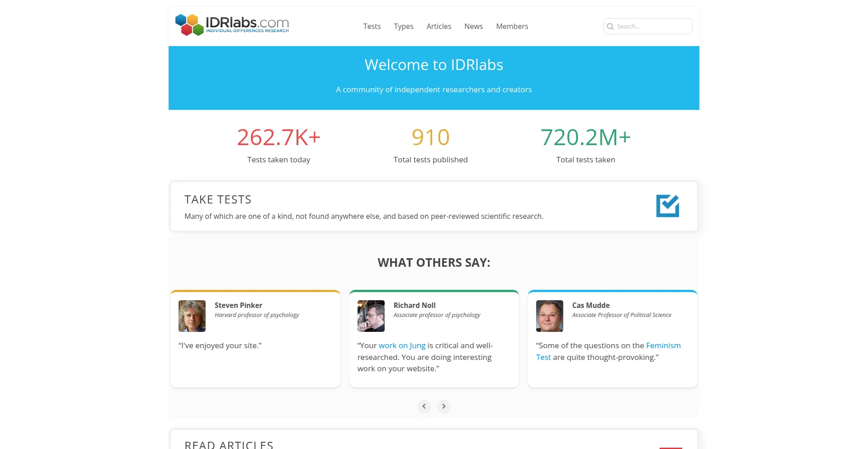Click the 'Many of which are one of a kind' description
This screenshot has height=449, width=868.
pos(364,216)
